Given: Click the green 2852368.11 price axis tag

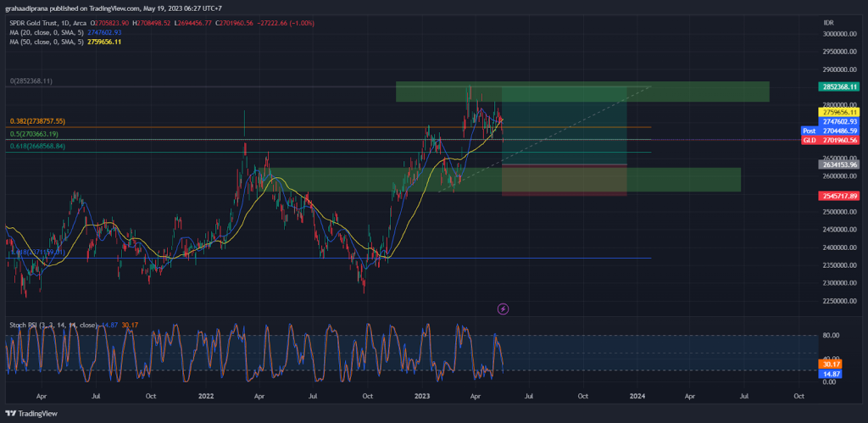Looking at the screenshot, I should coord(839,86).
